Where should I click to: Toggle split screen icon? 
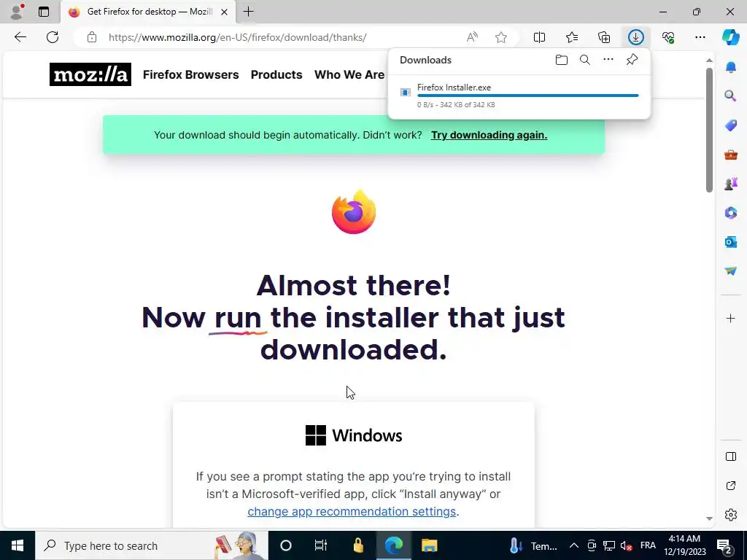539,37
